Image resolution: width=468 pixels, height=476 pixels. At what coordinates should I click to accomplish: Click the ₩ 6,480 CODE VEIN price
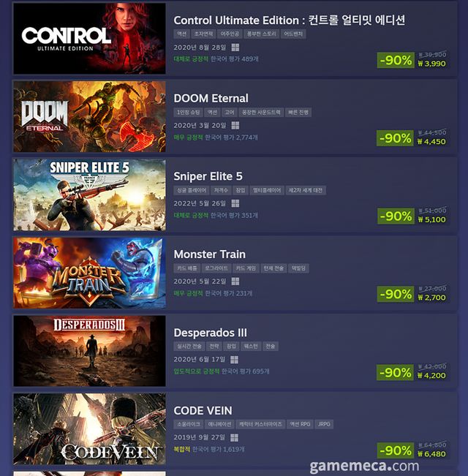click(431, 454)
